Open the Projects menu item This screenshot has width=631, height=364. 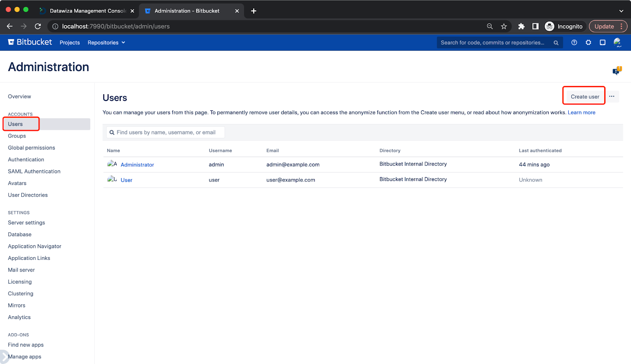coord(70,43)
